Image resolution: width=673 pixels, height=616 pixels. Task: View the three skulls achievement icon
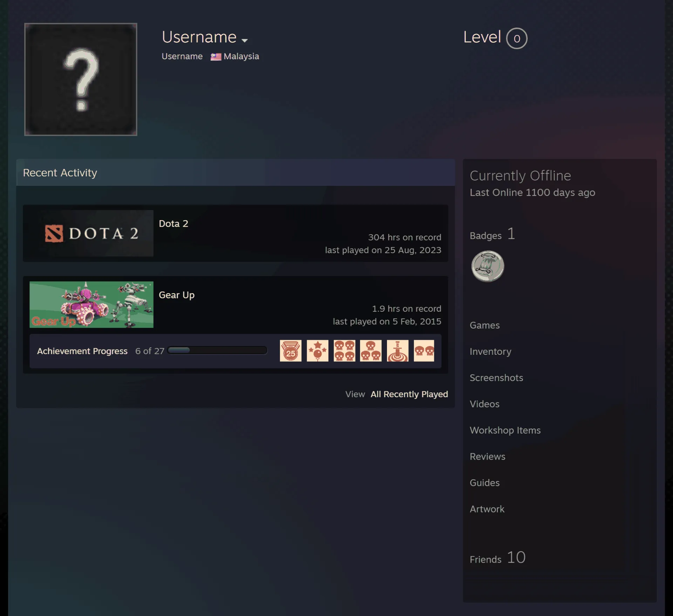click(371, 351)
